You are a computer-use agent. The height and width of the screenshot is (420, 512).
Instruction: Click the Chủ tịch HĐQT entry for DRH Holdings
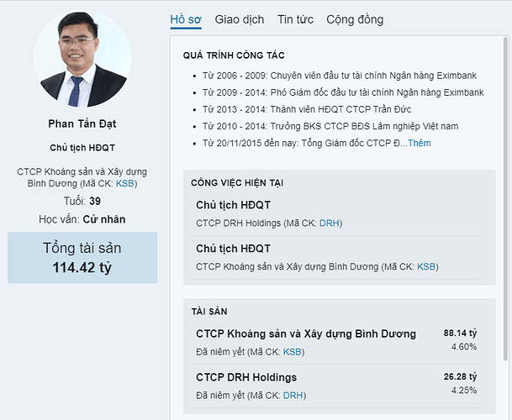pyautogui.click(x=233, y=205)
